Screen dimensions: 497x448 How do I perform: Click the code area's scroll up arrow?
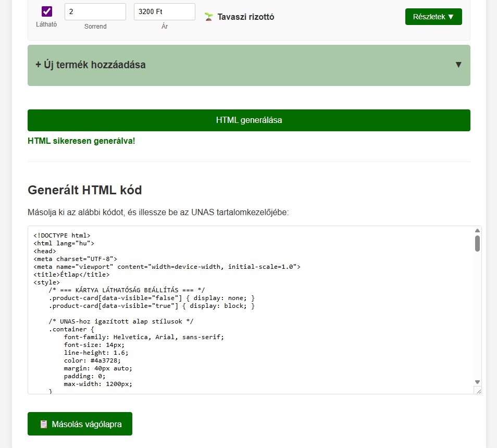coord(477,231)
